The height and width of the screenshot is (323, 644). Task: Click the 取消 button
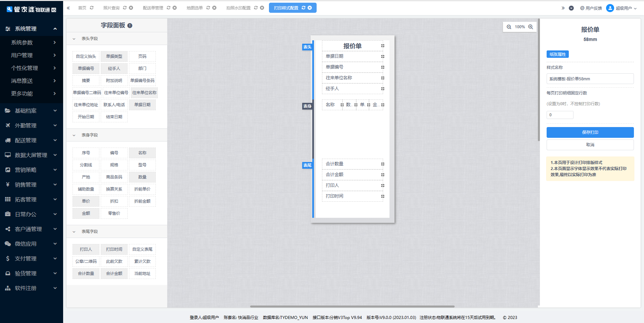590,145
